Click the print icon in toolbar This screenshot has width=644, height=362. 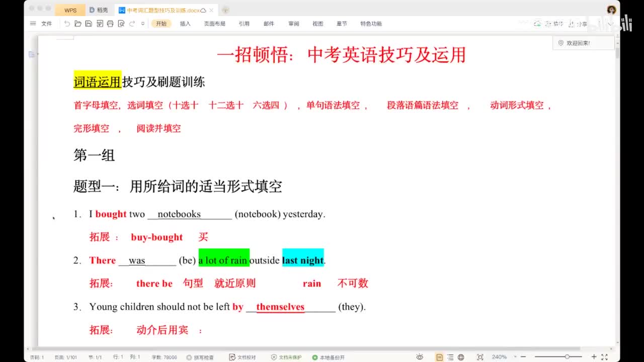click(x=110, y=24)
